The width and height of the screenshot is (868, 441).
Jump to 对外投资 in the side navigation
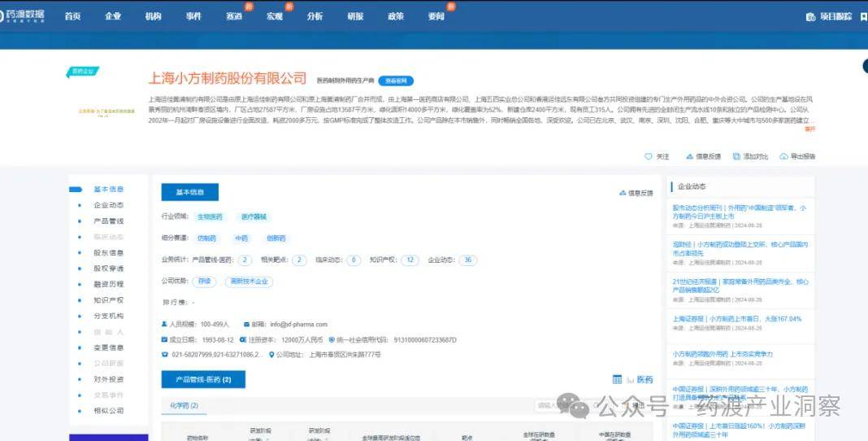click(109, 379)
